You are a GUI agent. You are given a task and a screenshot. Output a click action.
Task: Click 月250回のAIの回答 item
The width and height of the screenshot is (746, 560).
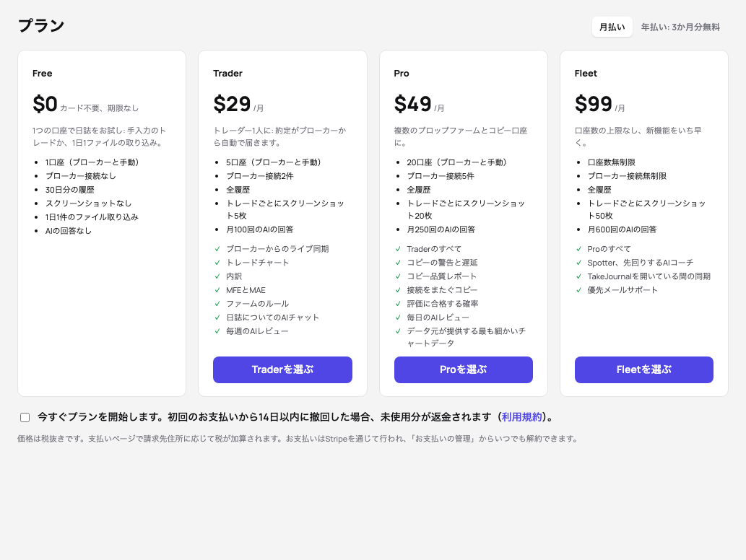441,229
